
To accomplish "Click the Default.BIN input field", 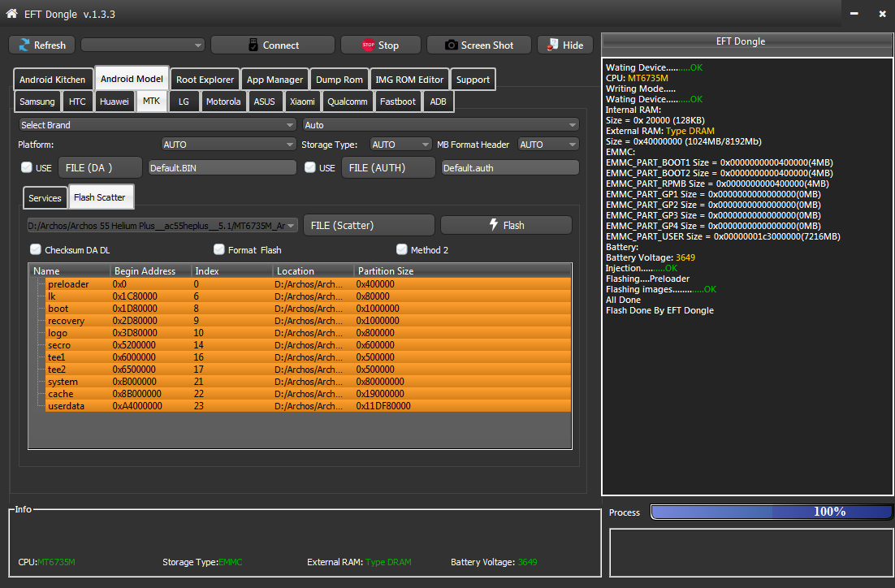I will pyautogui.click(x=222, y=168).
